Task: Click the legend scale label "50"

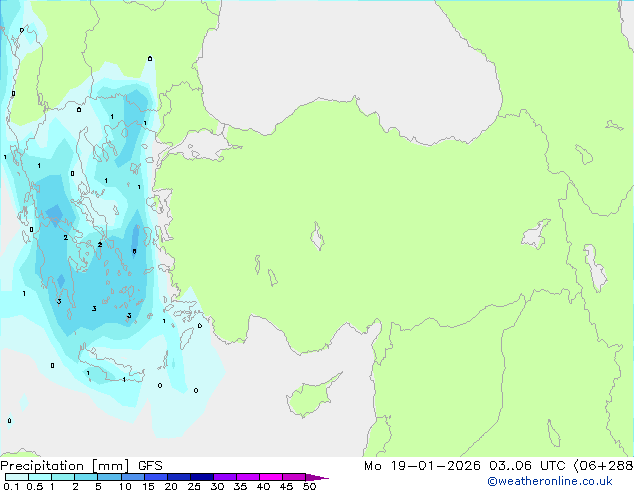Action: [x=310, y=486]
